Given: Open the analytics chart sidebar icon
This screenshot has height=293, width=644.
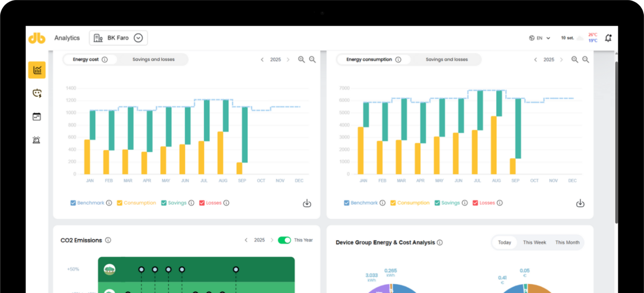Looking at the screenshot, I should click(37, 70).
